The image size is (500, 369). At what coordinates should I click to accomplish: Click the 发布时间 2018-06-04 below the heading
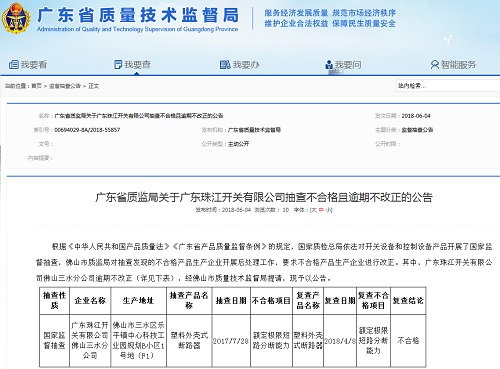tap(223, 210)
